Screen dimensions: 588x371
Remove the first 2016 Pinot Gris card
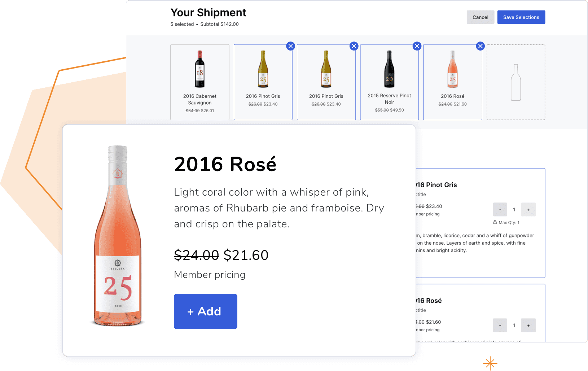(x=290, y=46)
